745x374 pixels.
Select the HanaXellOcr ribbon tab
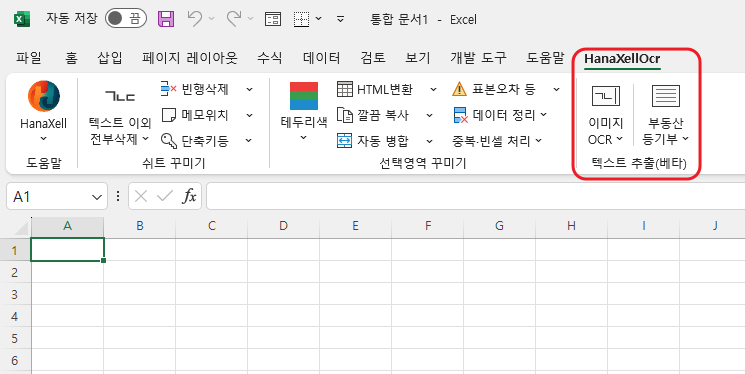coord(622,58)
